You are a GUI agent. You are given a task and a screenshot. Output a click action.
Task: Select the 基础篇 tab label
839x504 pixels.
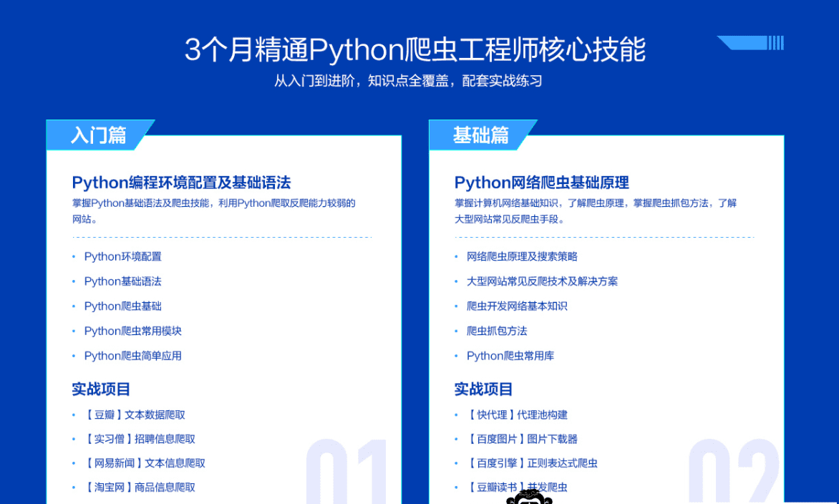coord(481,135)
